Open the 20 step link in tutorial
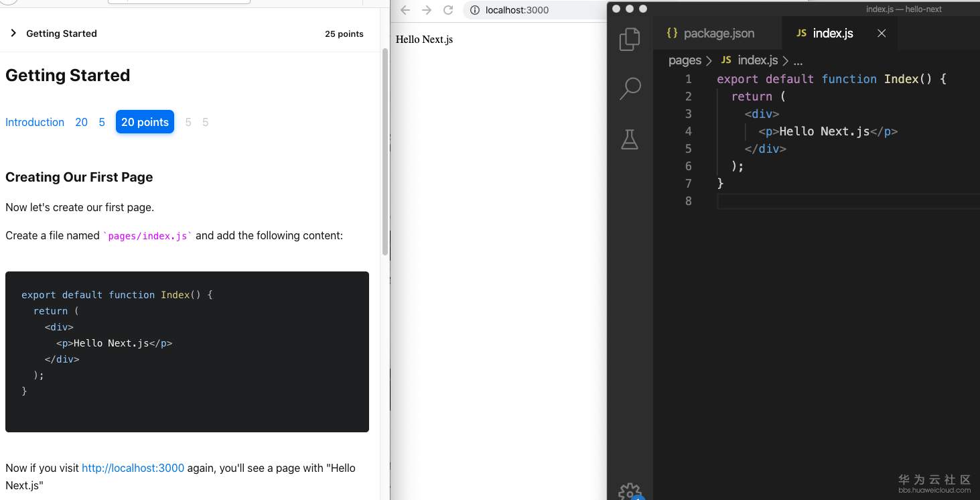This screenshot has width=980, height=500. pyautogui.click(x=82, y=122)
